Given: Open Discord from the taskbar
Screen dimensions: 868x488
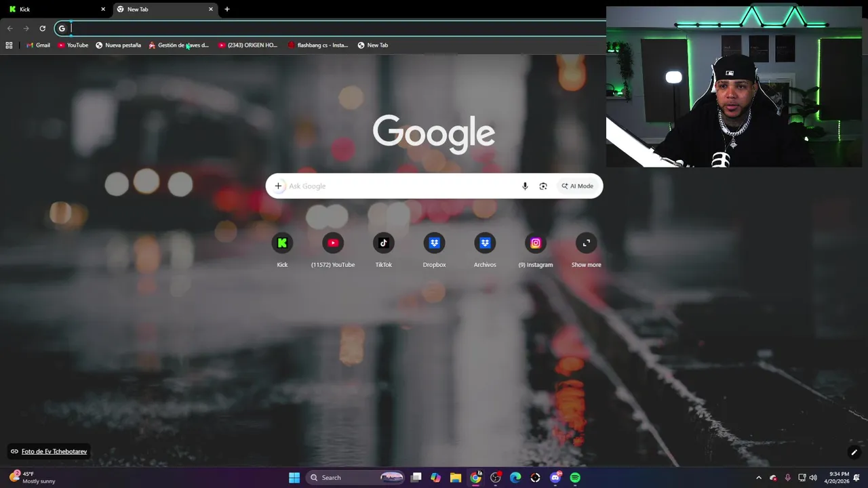Looking at the screenshot, I should tap(555, 478).
